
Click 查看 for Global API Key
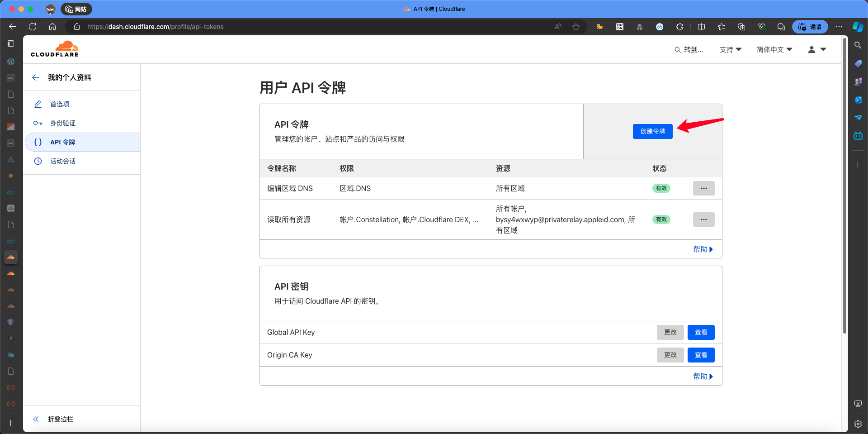[701, 332]
